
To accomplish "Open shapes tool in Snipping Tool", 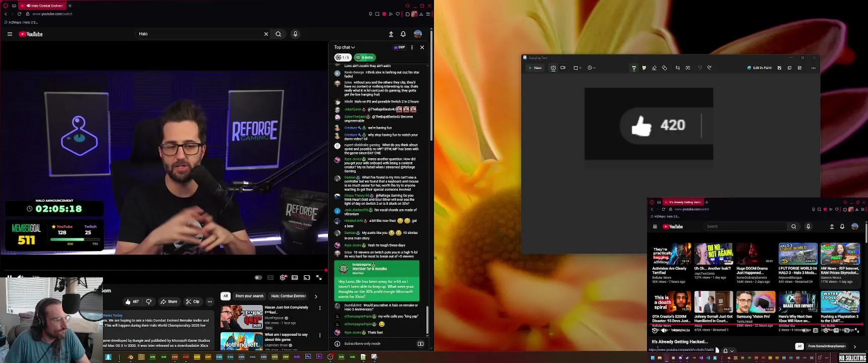I will coord(664,68).
